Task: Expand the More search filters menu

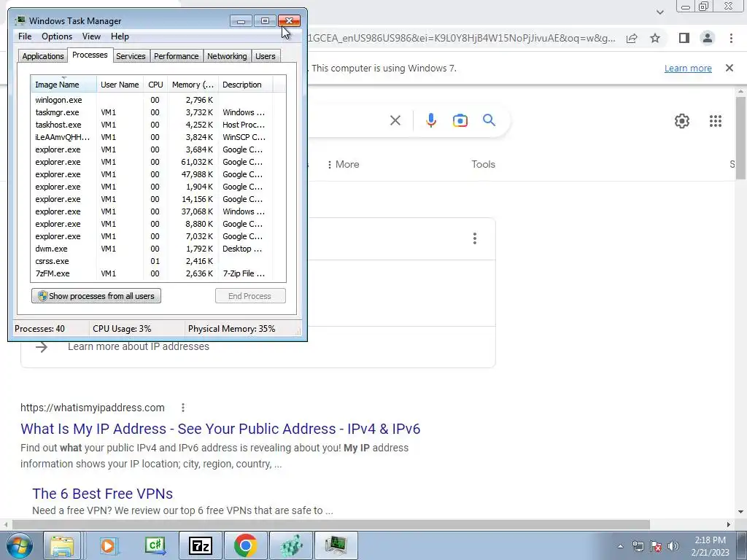Action: [x=343, y=164]
